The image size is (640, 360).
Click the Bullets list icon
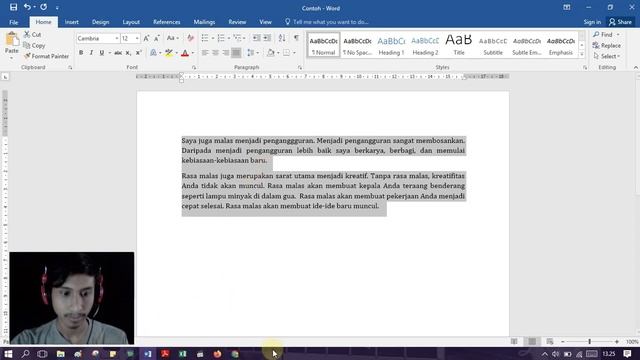[205, 38]
